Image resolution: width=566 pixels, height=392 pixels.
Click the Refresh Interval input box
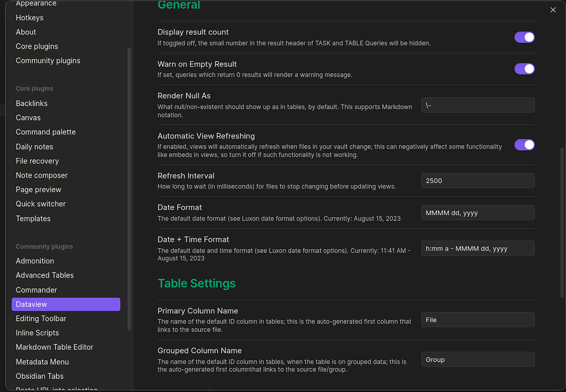(x=477, y=180)
